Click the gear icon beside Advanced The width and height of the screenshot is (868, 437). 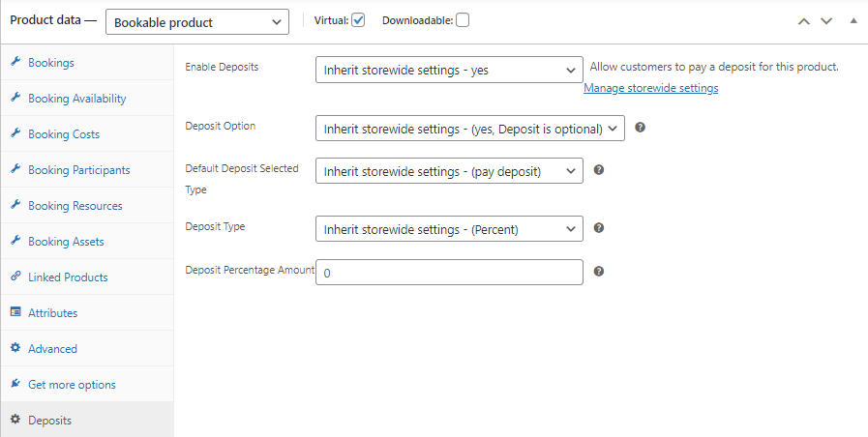16,349
